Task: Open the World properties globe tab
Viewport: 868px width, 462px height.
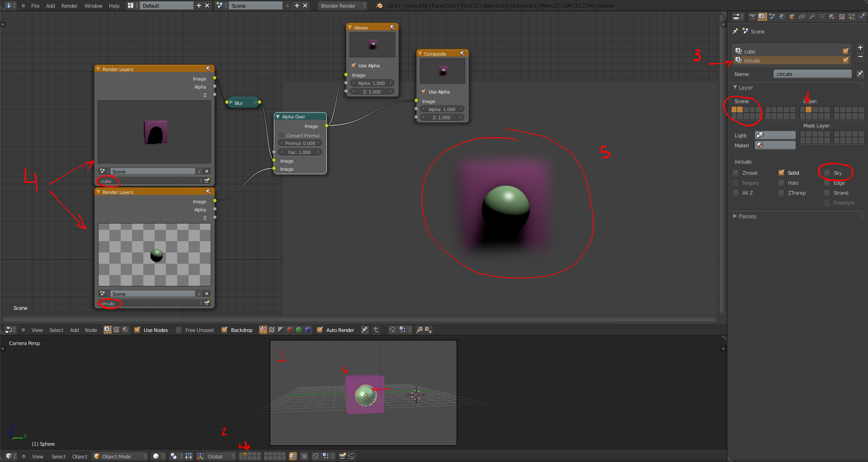Action: pyautogui.click(x=782, y=17)
